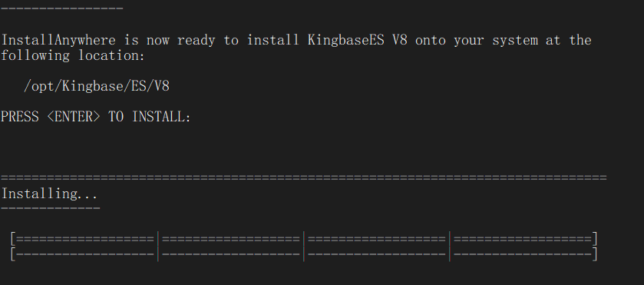Viewport: 644px width, 285px height.
Task: Click last segment of dashed progress bar
Action: [523, 254]
